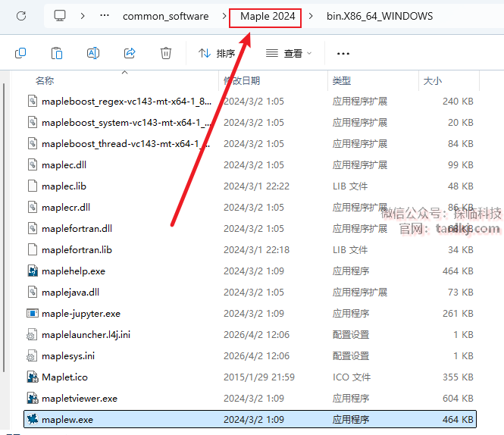Select the maplec.dll file
The image size is (504, 435).
[x=64, y=165]
